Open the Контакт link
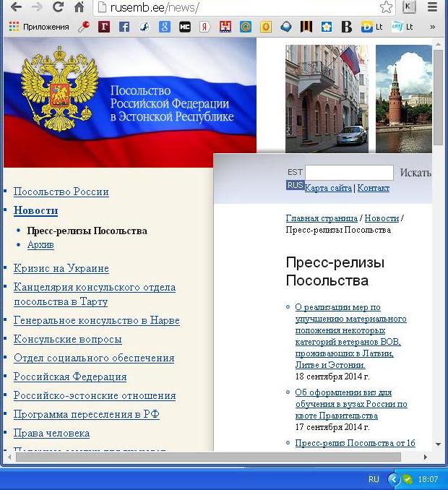This screenshot has width=448, height=490. pyautogui.click(x=374, y=188)
